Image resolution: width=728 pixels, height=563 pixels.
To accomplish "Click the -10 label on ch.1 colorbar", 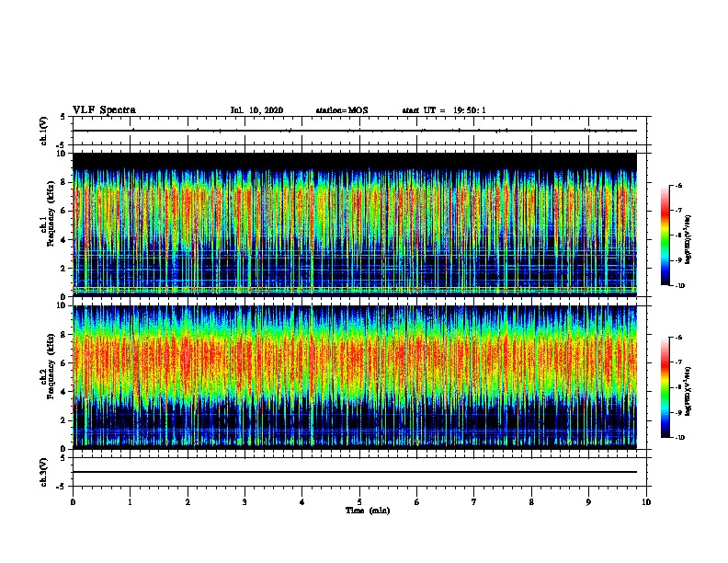I will 679,286.
